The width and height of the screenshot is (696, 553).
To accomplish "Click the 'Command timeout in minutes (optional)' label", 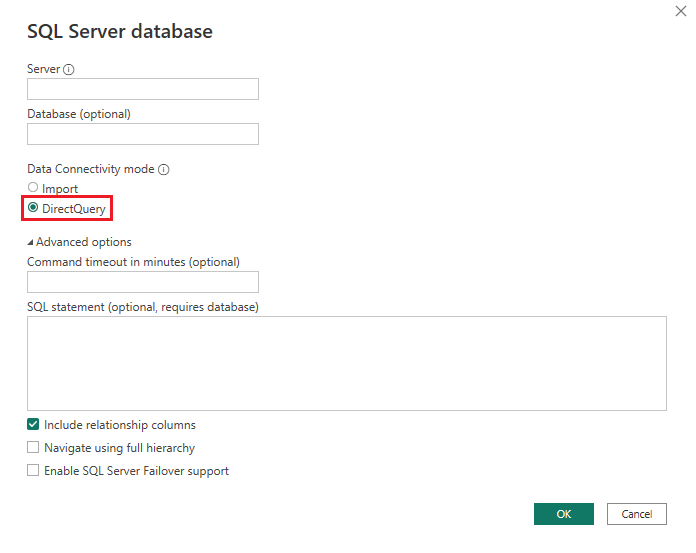I will 133,262.
